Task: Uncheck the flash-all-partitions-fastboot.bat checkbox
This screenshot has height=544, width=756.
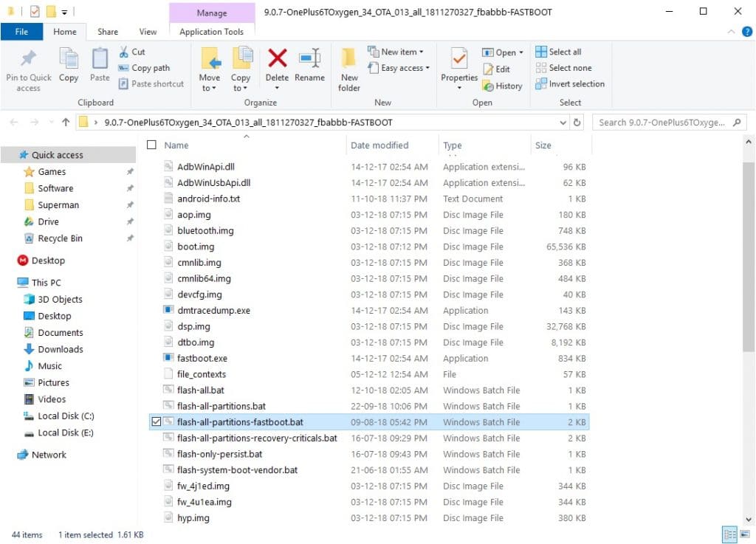Action: pos(156,422)
